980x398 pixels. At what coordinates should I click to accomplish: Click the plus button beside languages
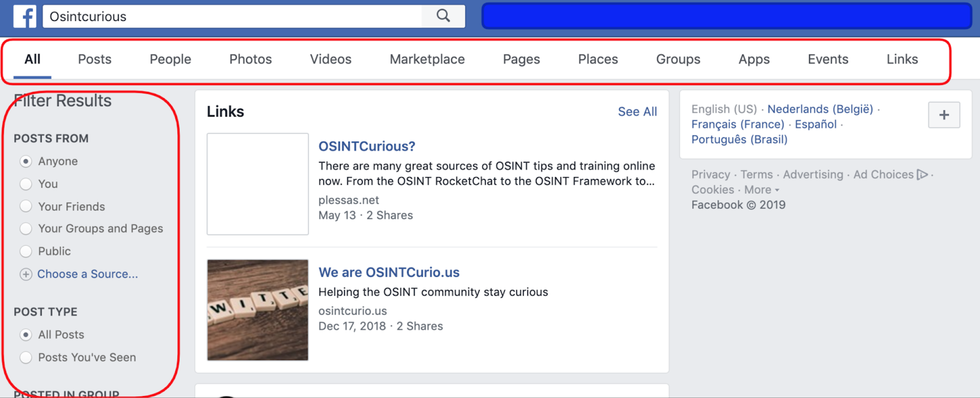tap(944, 115)
